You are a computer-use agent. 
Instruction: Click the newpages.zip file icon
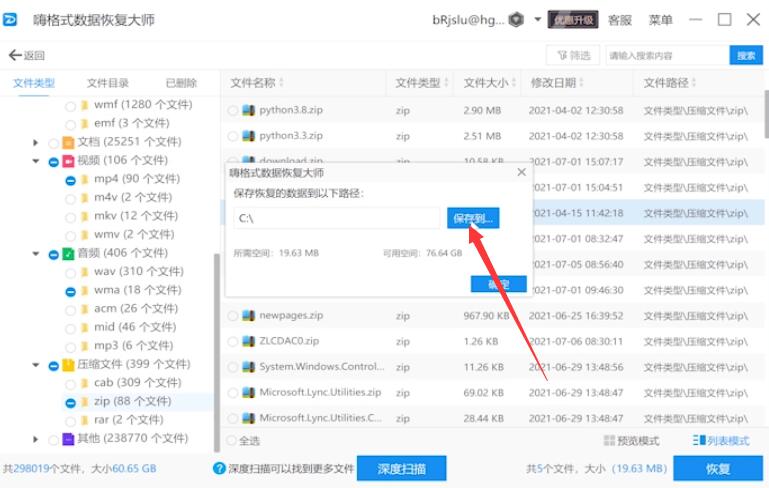[x=249, y=315]
